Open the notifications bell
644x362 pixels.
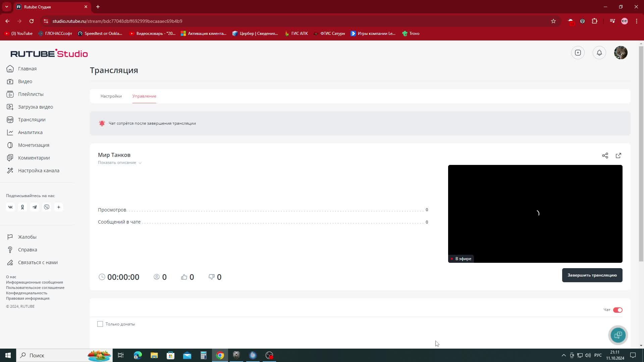pyautogui.click(x=599, y=53)
